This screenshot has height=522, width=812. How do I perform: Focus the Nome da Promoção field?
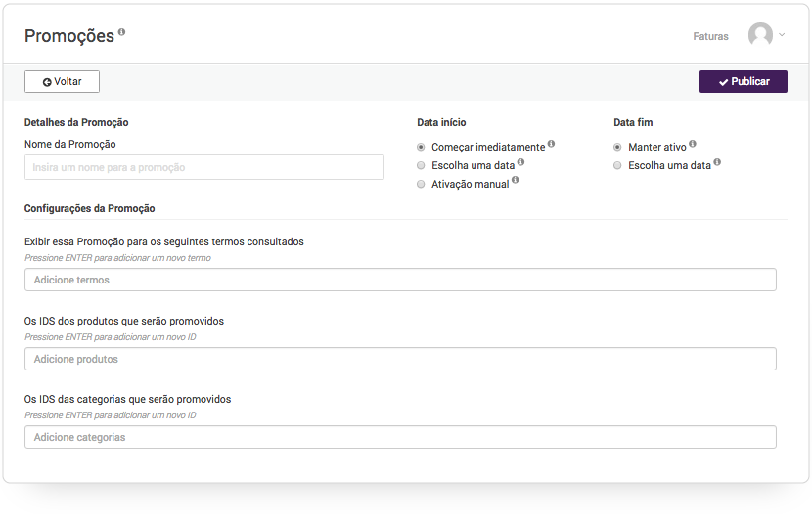tap(204, 167)
